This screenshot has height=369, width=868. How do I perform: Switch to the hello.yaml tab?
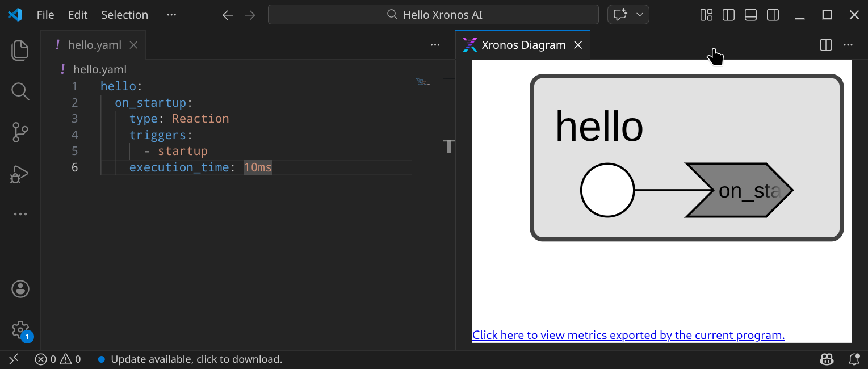click(94, 45)
